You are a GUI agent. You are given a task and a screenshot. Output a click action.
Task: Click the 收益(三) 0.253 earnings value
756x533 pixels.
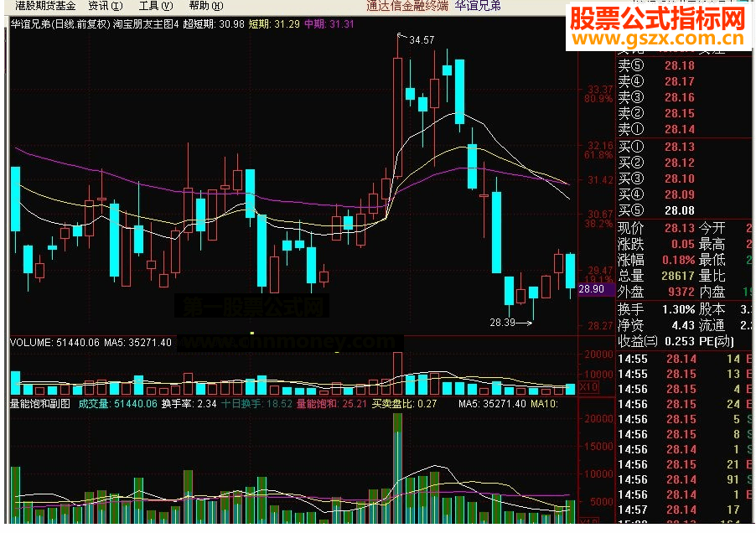680,341
